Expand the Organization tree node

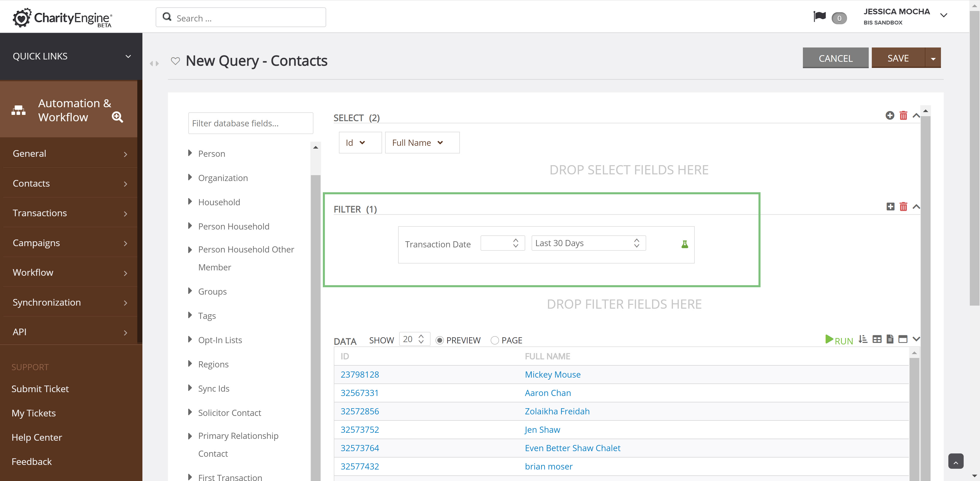190,177
